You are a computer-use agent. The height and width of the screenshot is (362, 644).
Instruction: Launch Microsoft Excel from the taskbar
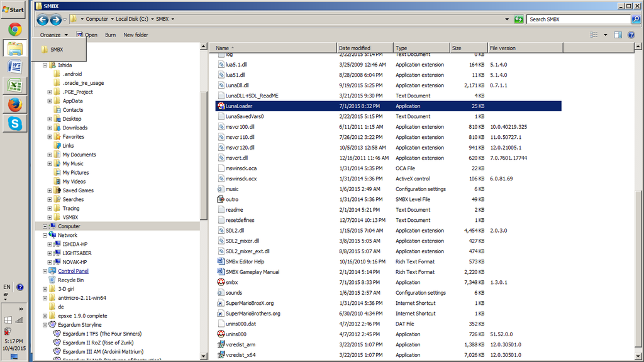(x=15, y=85)
